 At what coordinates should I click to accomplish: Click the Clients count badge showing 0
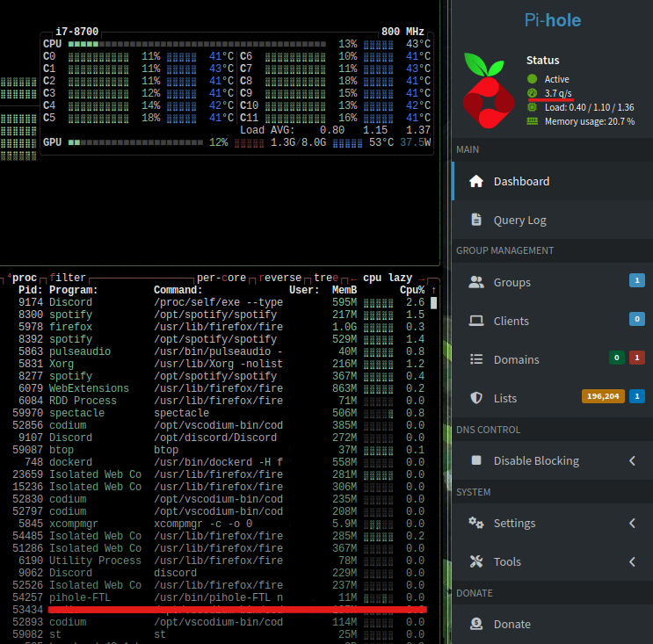[x=637, y=319]
